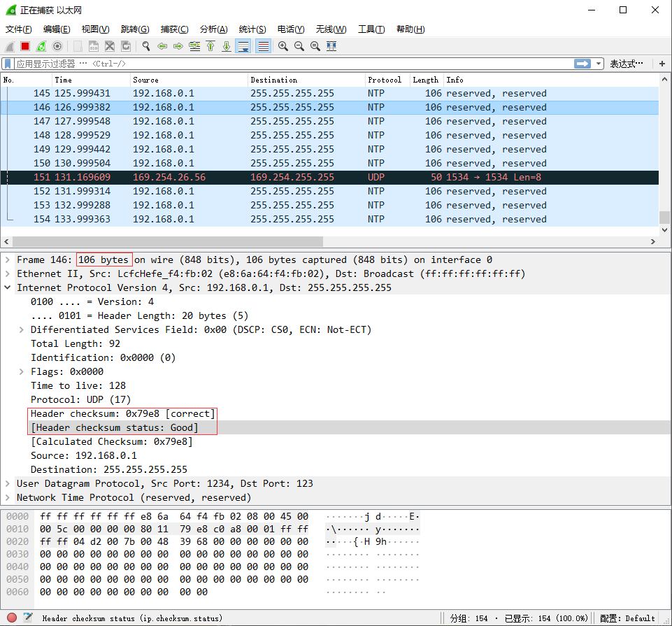Open capture options gear icon

57,46
